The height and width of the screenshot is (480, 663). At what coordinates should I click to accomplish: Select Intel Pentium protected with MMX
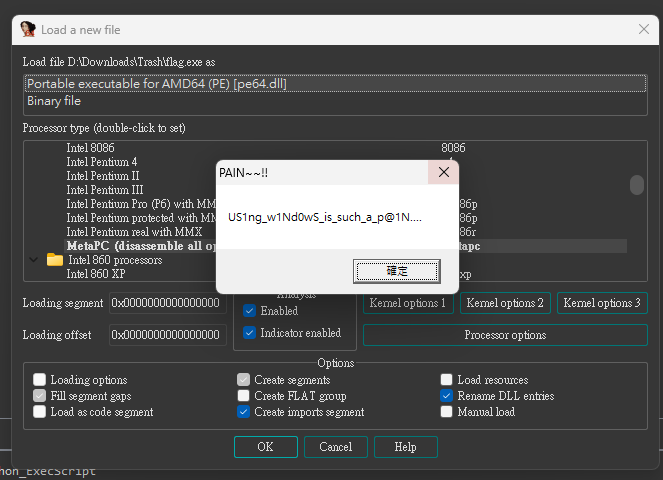click(x=141, y=218)
